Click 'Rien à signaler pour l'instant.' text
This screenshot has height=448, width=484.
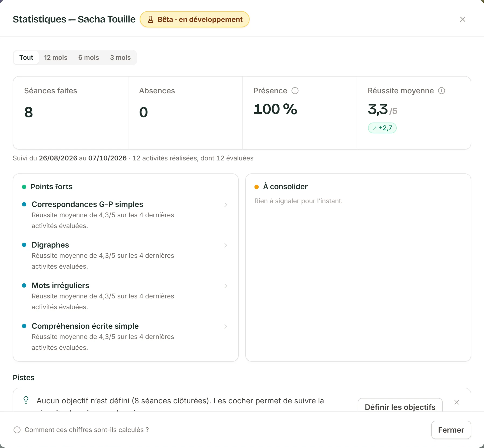tap(299, 201)
